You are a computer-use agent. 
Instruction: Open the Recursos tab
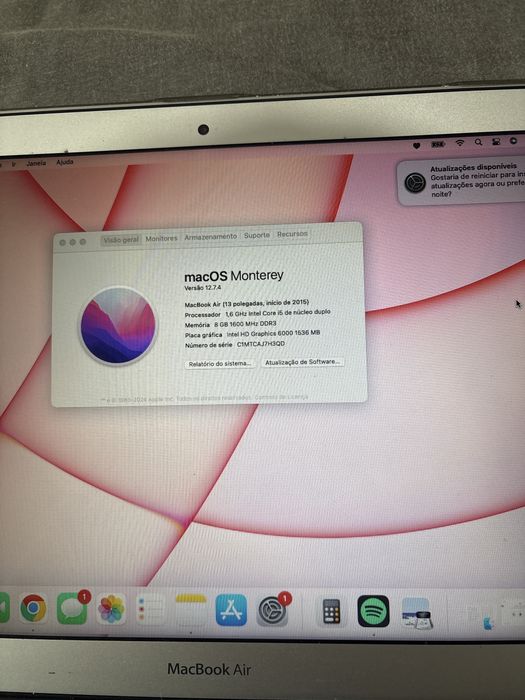click(292, 234)
